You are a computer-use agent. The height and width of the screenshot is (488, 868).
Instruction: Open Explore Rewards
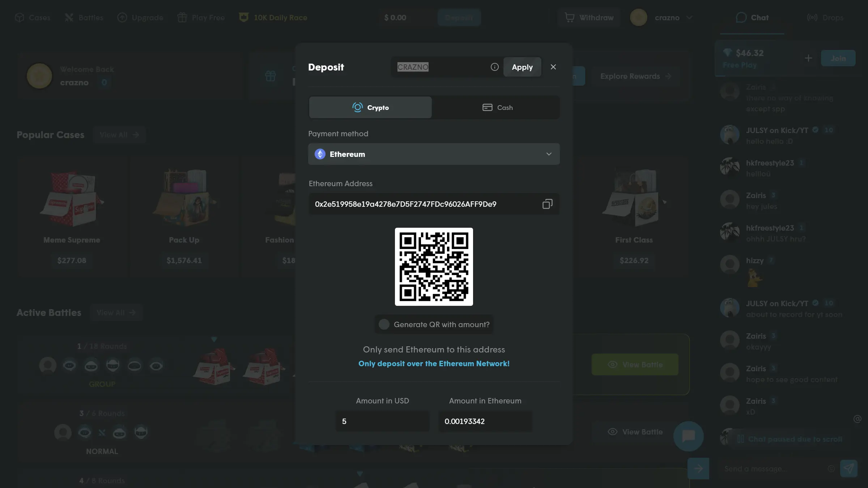[x=635, y=76]
